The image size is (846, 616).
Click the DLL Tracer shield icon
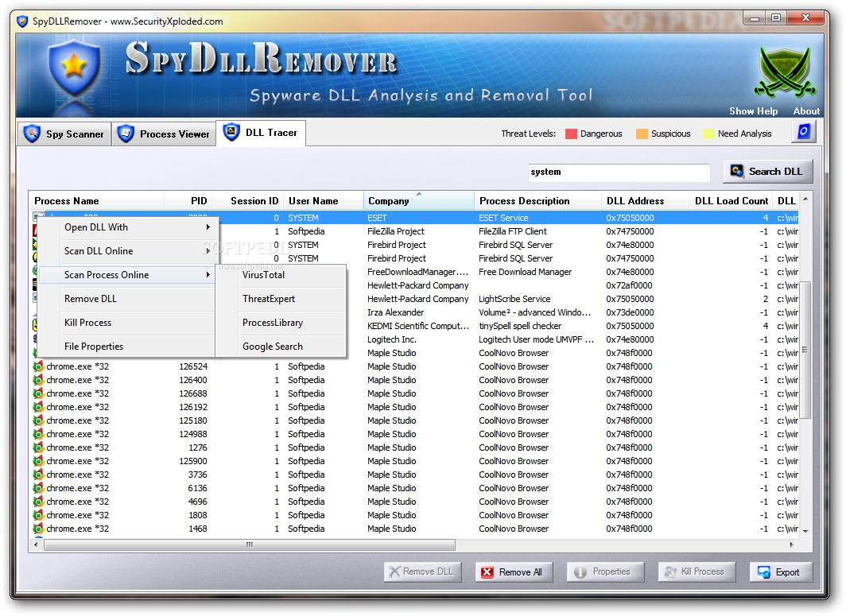(231, 132)
